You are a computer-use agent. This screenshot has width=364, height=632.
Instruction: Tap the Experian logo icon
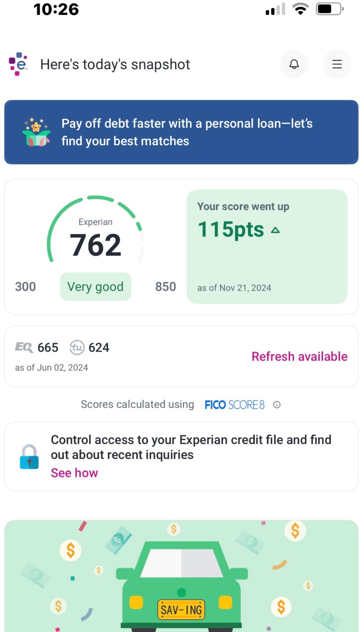pos(18,64)
